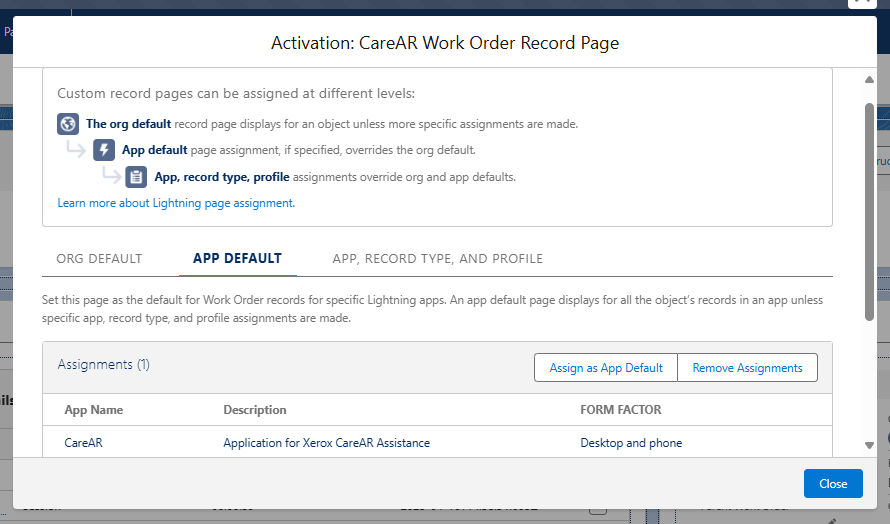Click the CareAR app name cell
The width and height of the screenshot is (890, 524).
point(83,443)
